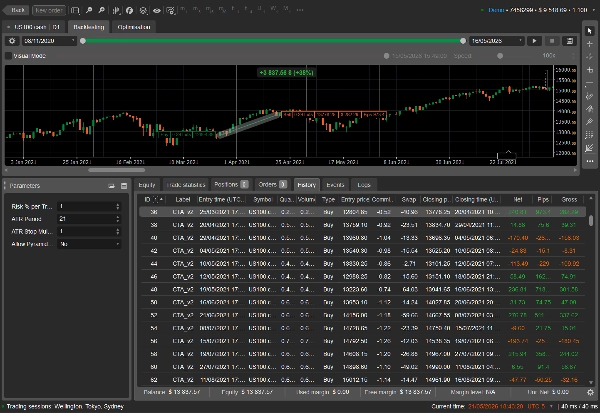Select the Andrews pitchfork tool
This screenshot has width=600, height=413.
pyautogui.click(x=590, y=109)
